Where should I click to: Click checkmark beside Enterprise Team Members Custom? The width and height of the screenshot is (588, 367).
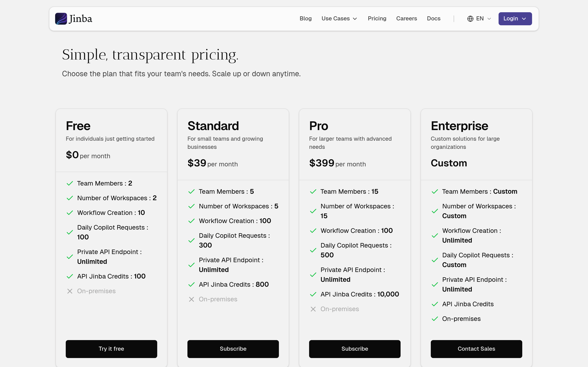point(435,191)
